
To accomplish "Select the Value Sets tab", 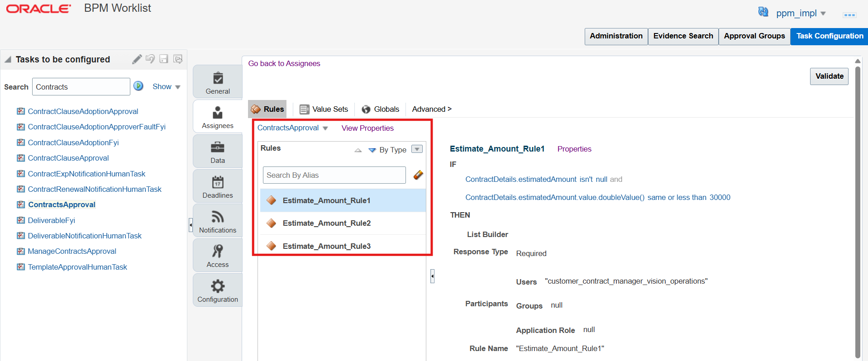I will 324,109.
